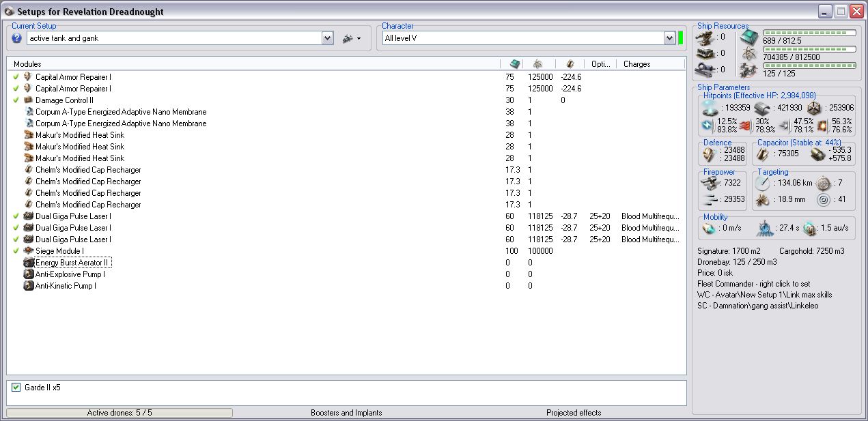Click the powergrid resource icon
868x421 pixels.
coord(749,53)
